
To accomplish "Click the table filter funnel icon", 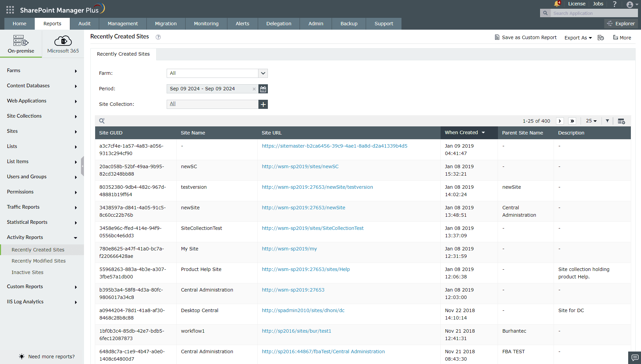I will [607, 121].
